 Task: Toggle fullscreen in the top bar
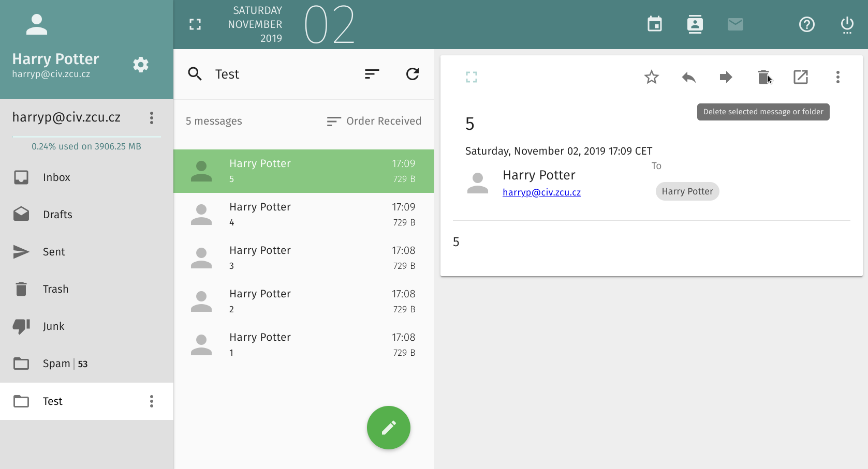pos(195,24)
